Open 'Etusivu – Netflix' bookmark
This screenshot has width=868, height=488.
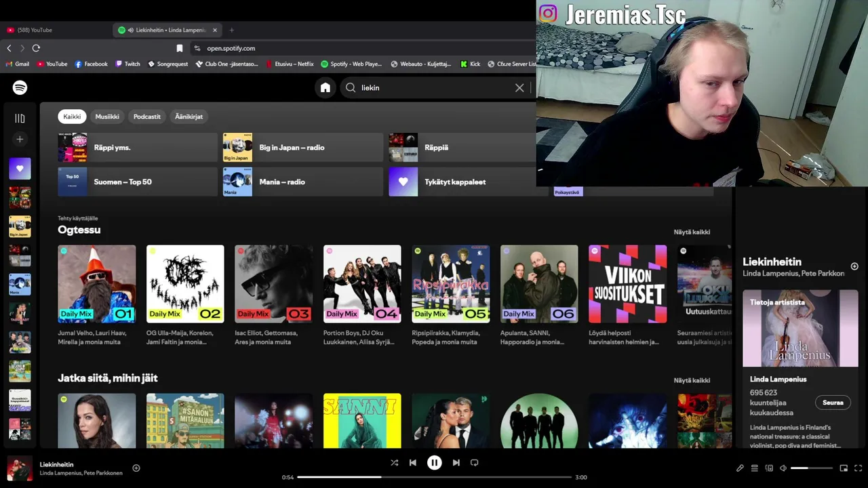tap(290, 64)
